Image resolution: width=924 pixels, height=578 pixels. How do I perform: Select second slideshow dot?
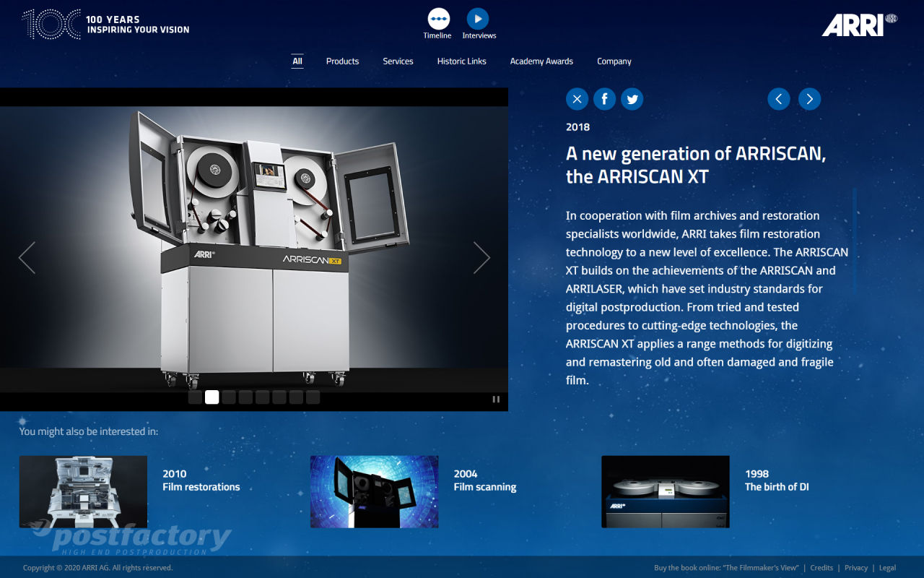(212, 397)
